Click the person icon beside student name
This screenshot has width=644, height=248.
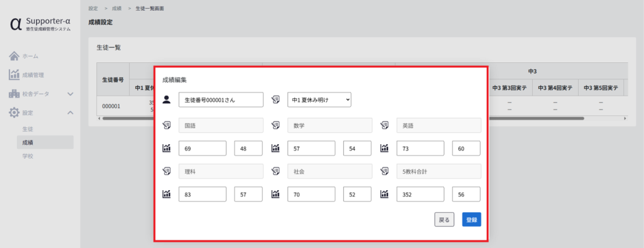coord(167,99)
